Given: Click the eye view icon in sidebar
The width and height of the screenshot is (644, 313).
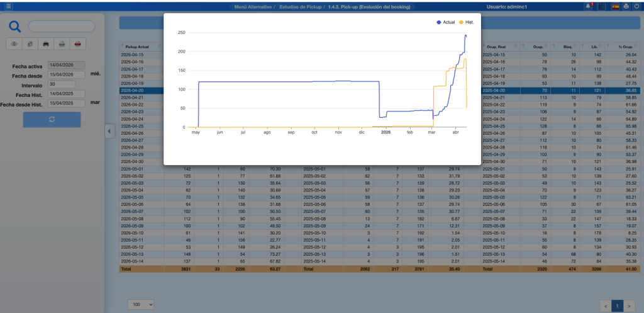Looking at the screenshot, I should click(x=14, y=44).
